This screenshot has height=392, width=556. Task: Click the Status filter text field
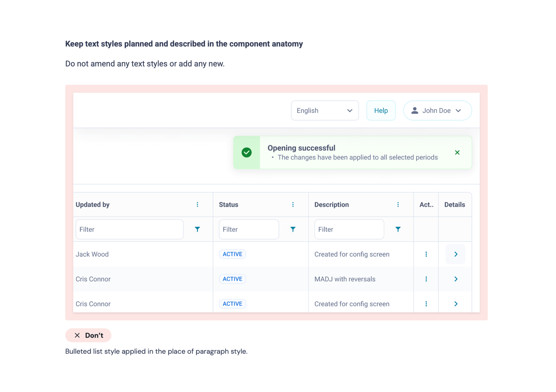249,229
